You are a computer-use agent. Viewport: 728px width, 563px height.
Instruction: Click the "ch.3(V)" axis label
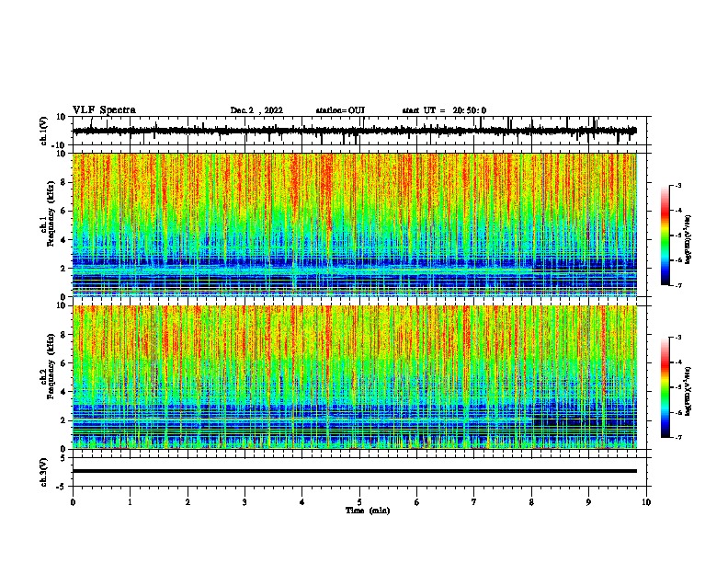pos(44,472)
